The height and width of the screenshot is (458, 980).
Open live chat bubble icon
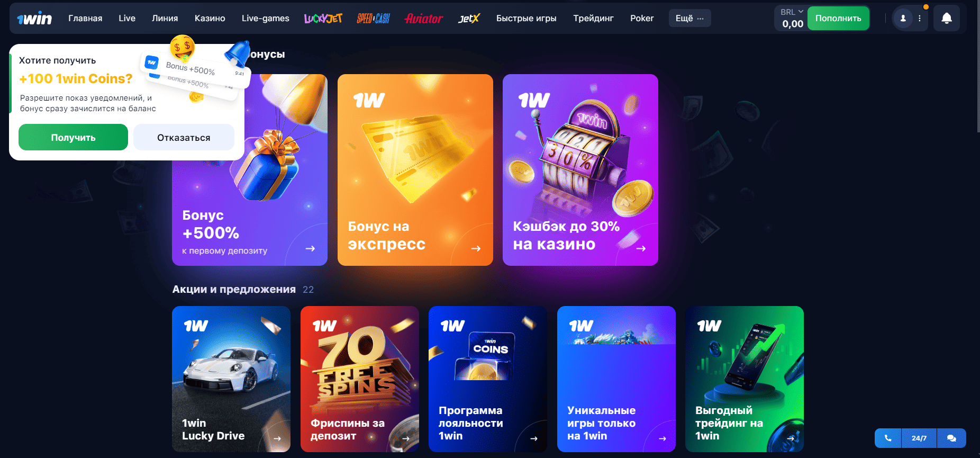pos(951,438)
